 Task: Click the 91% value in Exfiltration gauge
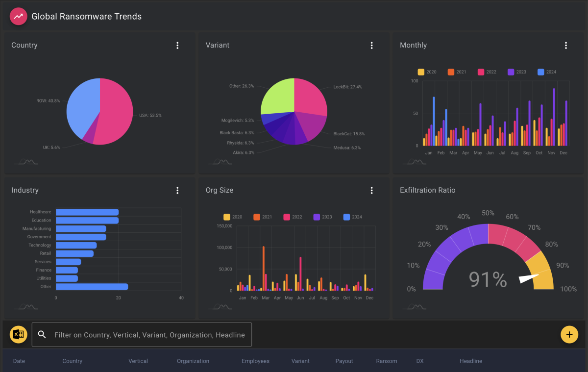click(488, 279)
